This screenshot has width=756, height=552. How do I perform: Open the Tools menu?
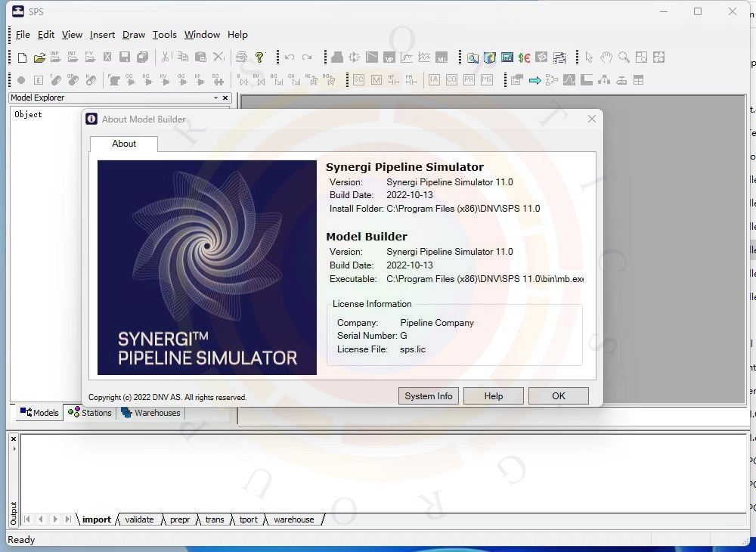(164, 35)
